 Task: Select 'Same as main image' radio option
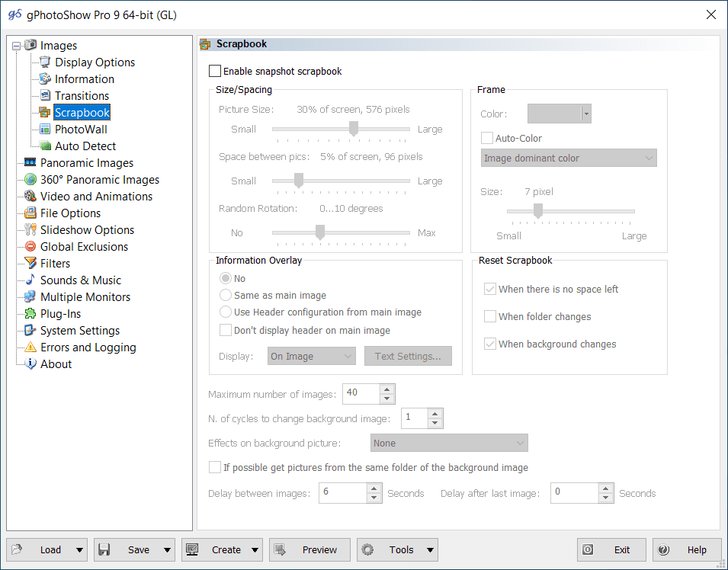[225, 295]
